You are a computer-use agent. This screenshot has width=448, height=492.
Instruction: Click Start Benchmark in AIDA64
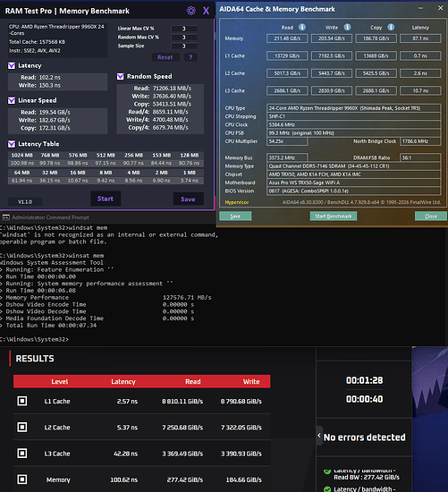[x=334, y=216]
